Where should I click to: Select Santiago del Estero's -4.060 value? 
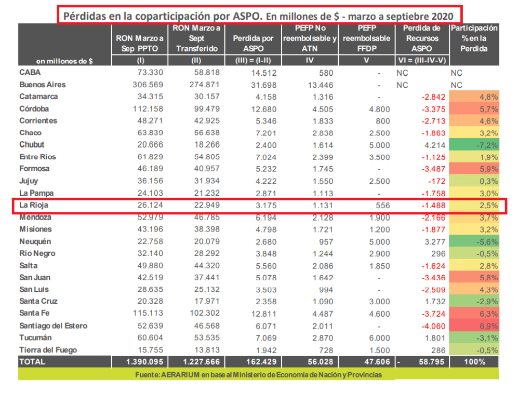click(433, 326)
